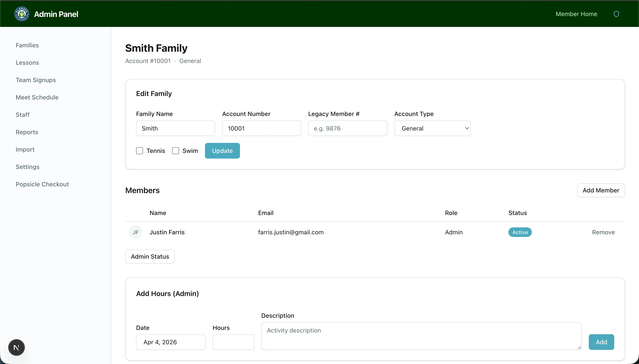Viewport: 639px width, 364px height.
Task: Open the Next.js dev tools badge
Action: [x=17, y=347]
